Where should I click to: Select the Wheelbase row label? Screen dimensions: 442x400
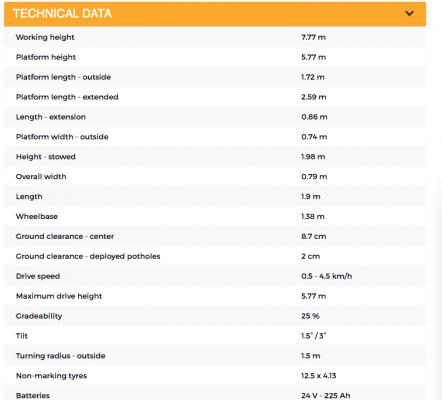(x=37, y=216)
